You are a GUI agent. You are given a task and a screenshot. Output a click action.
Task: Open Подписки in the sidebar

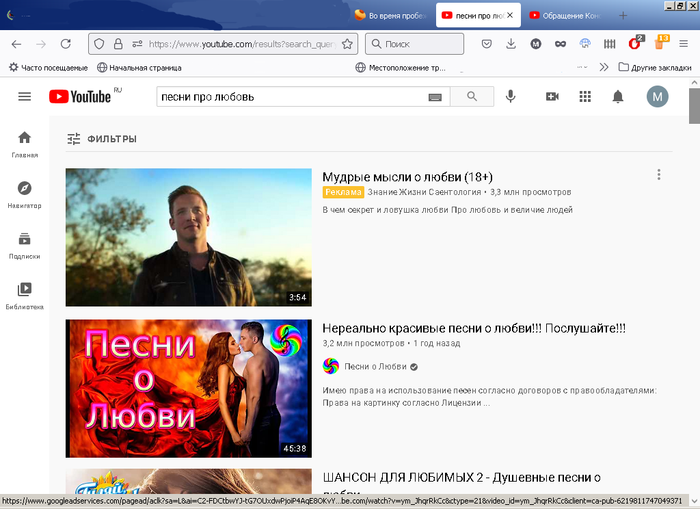click(25, 245)
